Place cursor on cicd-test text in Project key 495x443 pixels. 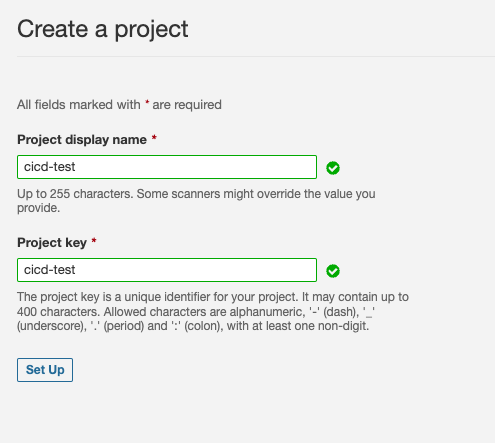[50, 270]
